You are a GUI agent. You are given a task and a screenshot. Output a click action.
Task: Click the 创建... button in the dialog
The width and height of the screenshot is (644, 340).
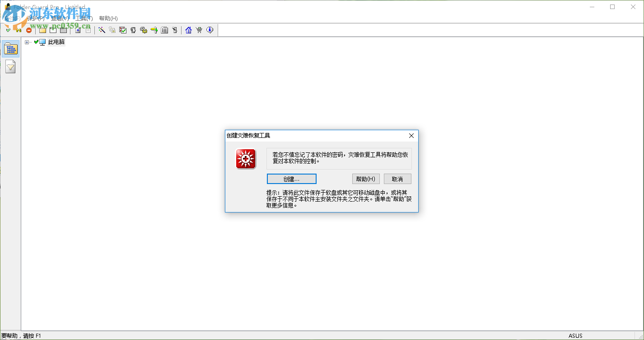click(x=292, y=179)
